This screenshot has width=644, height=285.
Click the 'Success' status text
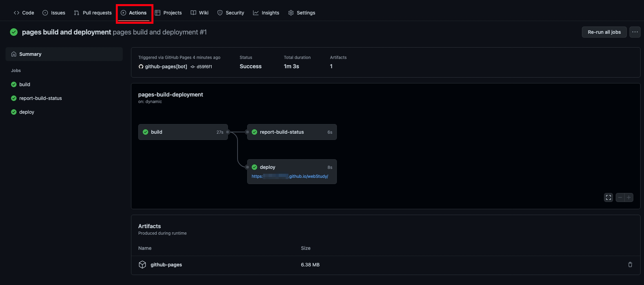(x=251, y=66)
